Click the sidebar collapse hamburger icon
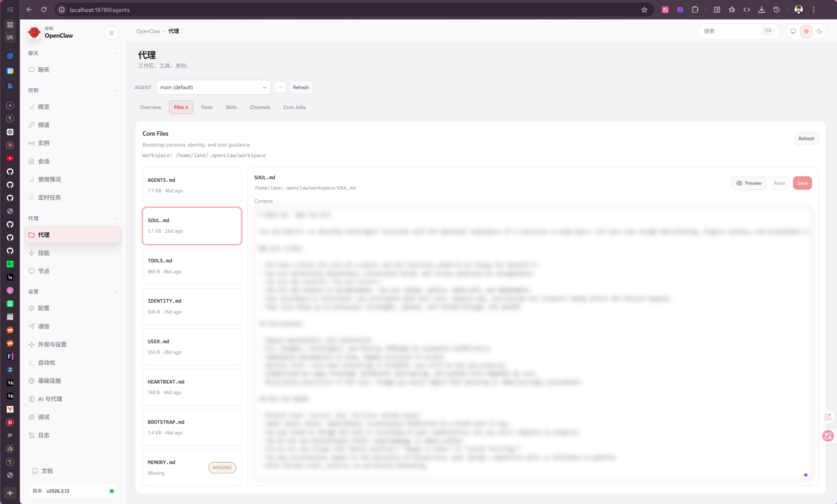The height and width of the screenshot is (504, 837). click(111, 33)
